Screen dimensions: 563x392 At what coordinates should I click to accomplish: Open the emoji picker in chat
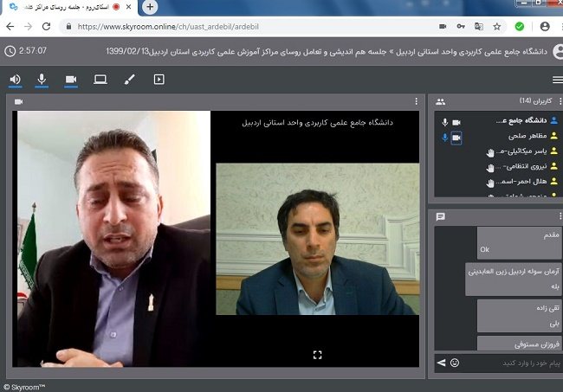tap(454, 362)
